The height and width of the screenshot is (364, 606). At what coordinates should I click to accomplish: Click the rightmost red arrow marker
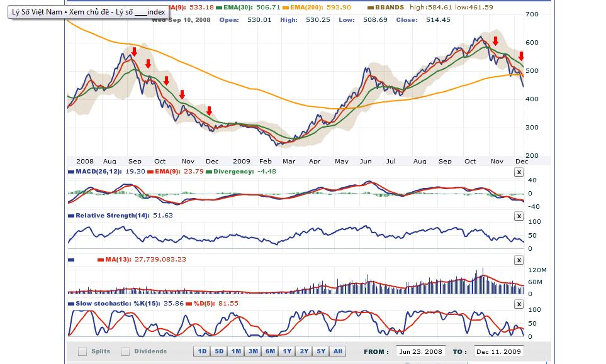pos(521,57)
